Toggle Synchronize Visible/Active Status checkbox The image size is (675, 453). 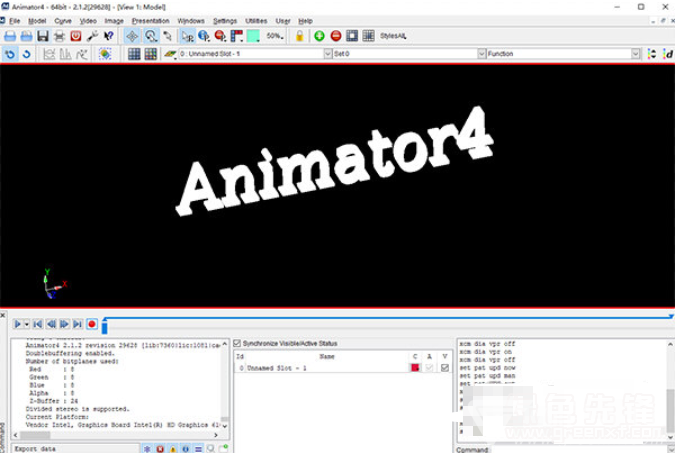237,343
